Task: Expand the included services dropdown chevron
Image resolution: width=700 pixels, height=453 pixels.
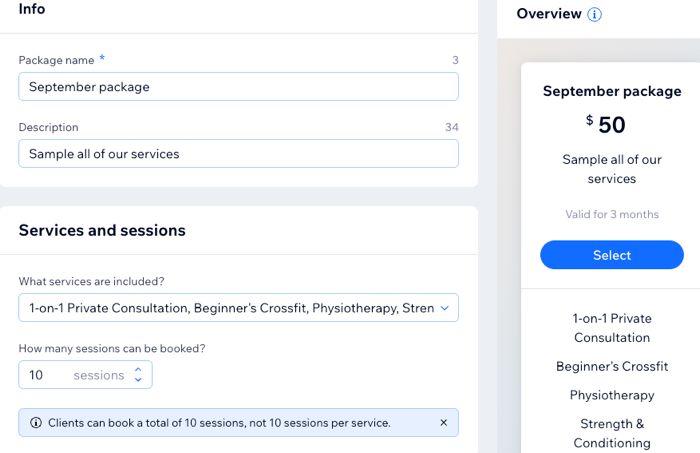Action: [x=444, y=308]
